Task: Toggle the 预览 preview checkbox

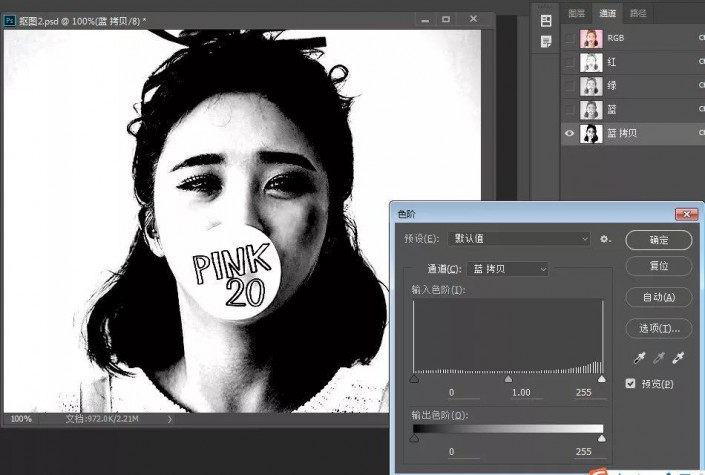Action: tap(631, 383)
